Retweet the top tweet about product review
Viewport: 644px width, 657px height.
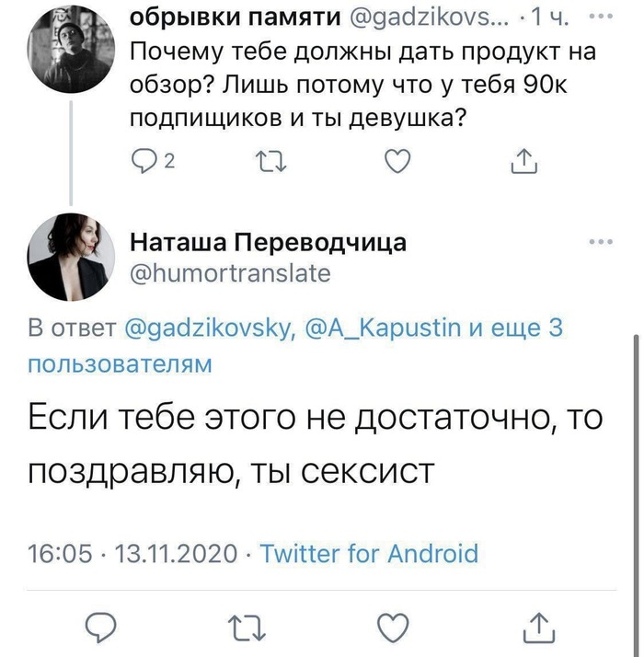coord(265,162)
